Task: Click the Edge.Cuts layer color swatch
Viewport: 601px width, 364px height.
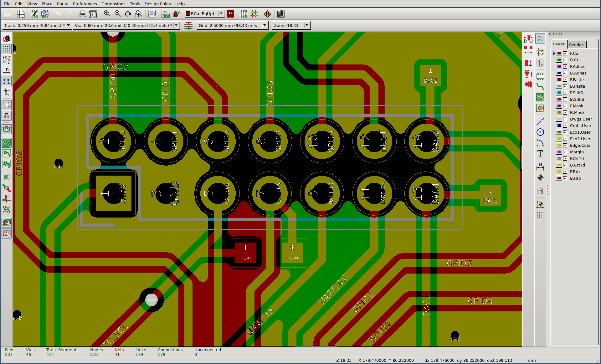Action: coord(559,146)
